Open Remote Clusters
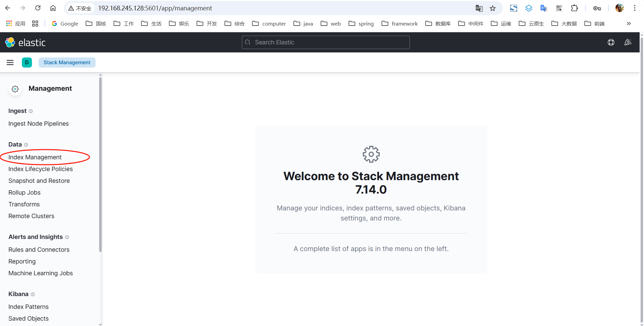644x326 pixels. pyautogui.click(x=31, y=216)
